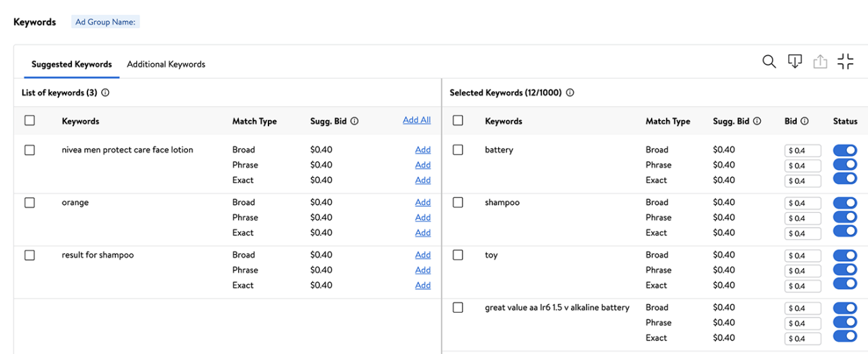
Task: Add orange keyword Phrase match
Action: (x=423, y=218)
